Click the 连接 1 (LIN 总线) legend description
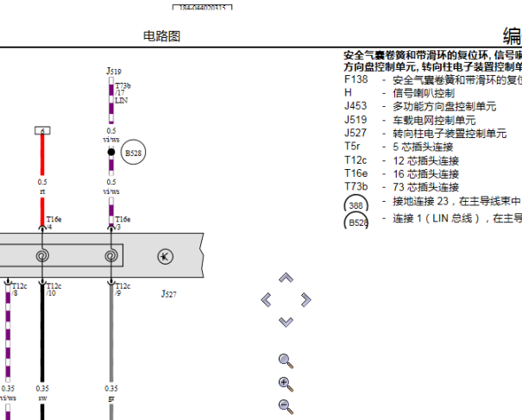This screenshot has width=522, height=420. (457, 218)
